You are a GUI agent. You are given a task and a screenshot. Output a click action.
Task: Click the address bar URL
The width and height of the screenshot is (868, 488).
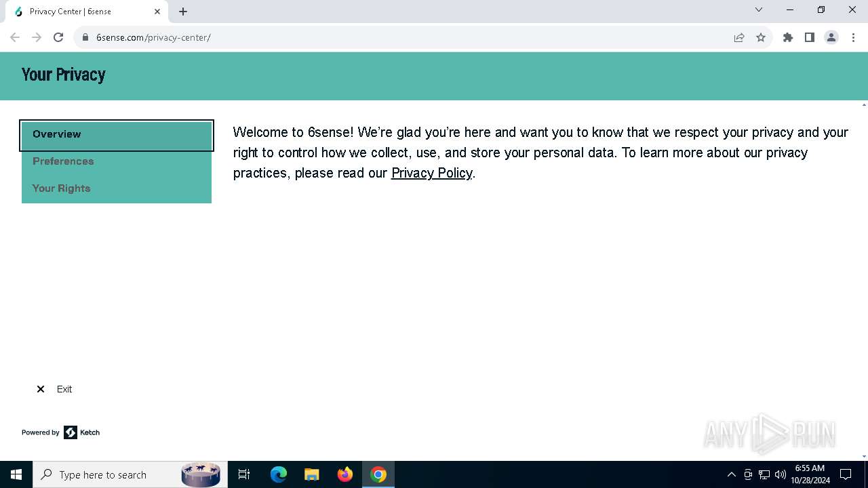point(153,37)
